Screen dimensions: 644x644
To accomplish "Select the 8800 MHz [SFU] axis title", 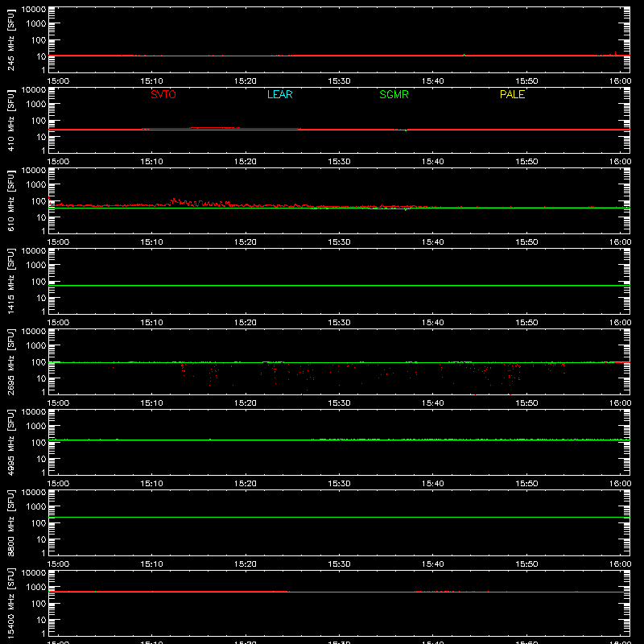I will [x=11, y=522].
